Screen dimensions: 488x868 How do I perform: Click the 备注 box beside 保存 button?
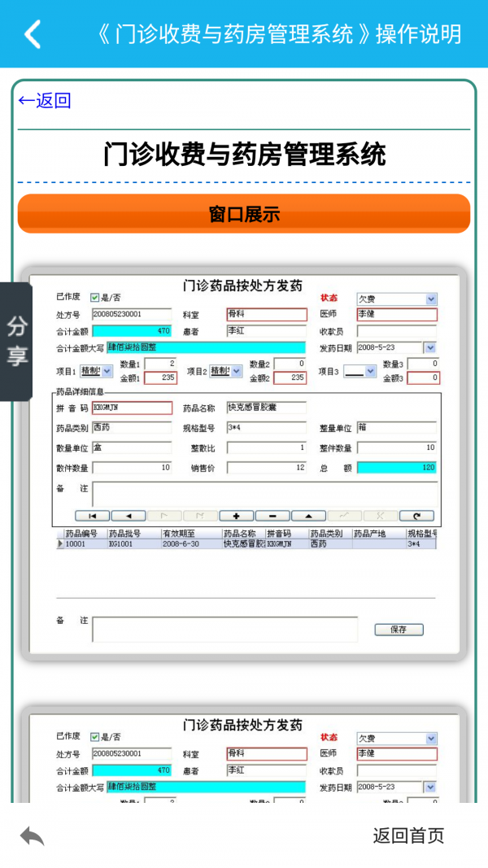(x=224, y=630)
